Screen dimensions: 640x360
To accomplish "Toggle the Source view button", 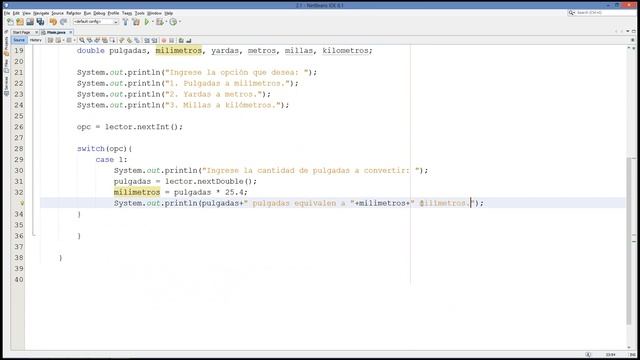I will (19, 40).
